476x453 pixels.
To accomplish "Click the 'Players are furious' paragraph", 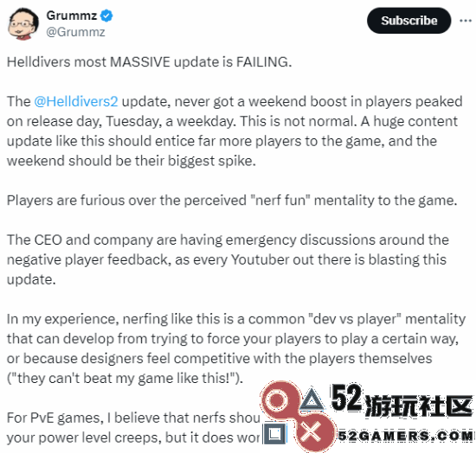I will (232, 201).
